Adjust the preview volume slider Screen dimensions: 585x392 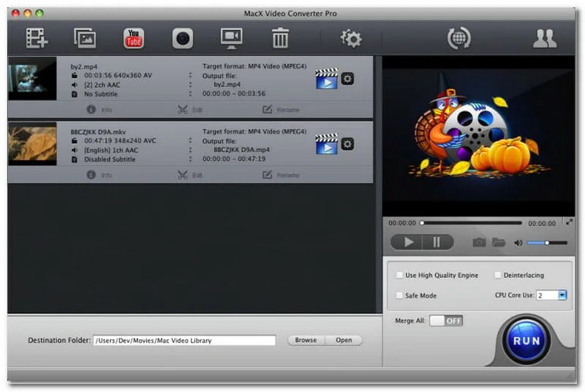547,243
